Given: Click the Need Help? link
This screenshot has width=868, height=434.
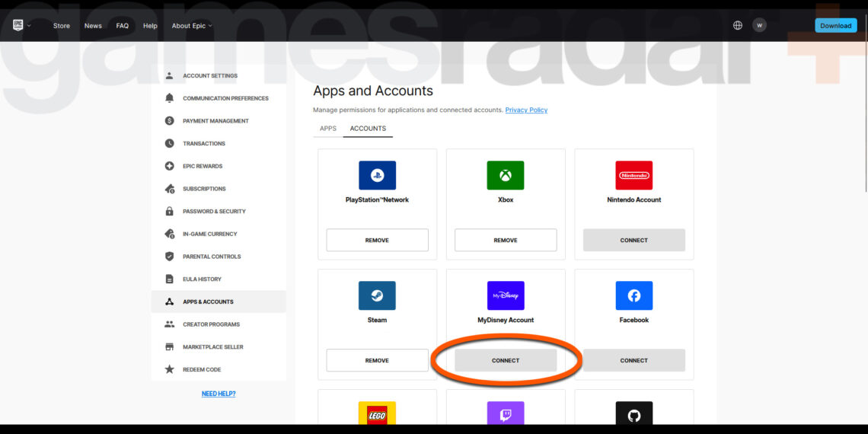Looking at the screenshot, I should click(x=219, y=394).
